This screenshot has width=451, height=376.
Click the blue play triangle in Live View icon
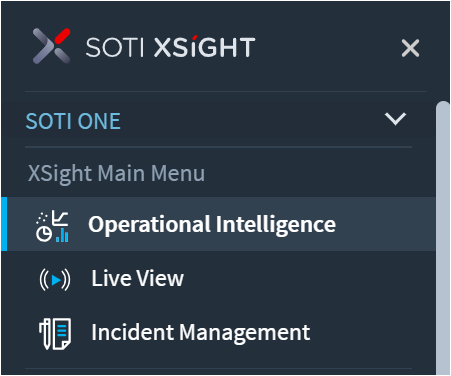click(x=56, y=280)
